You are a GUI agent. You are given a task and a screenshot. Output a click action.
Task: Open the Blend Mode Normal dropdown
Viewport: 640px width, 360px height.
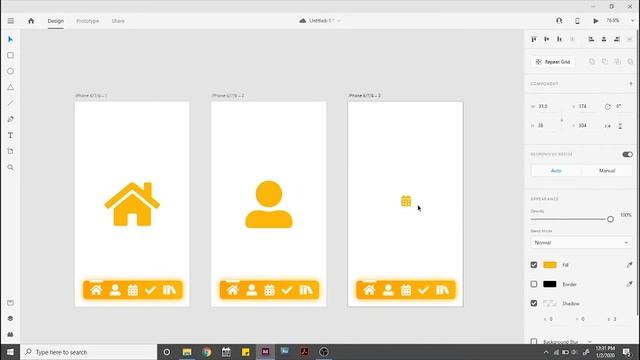[x=581, y=242]
